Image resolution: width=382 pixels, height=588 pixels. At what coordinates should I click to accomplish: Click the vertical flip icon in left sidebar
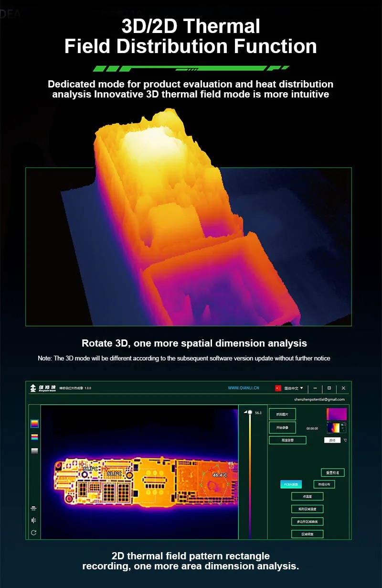tap(33, 508)
